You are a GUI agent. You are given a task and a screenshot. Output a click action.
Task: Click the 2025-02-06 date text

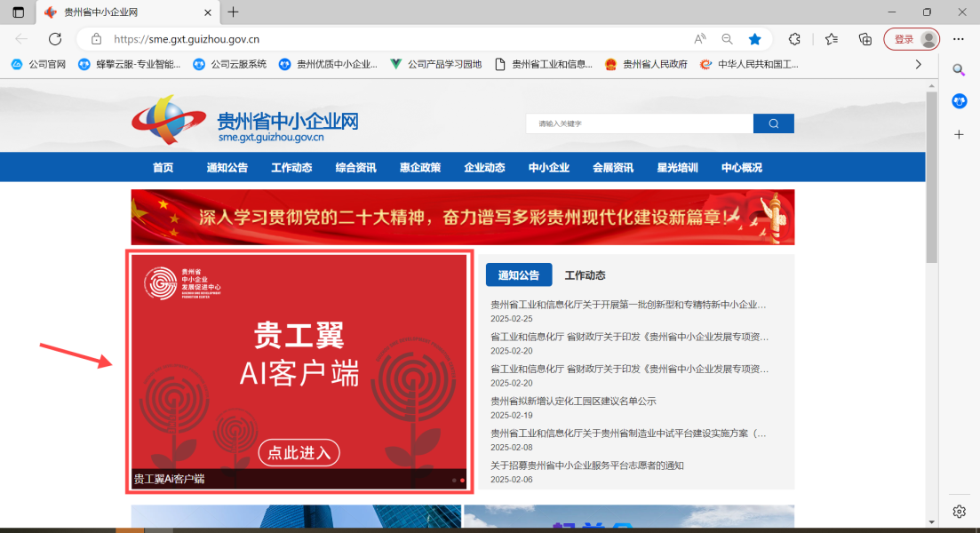(x=511, y=480)
